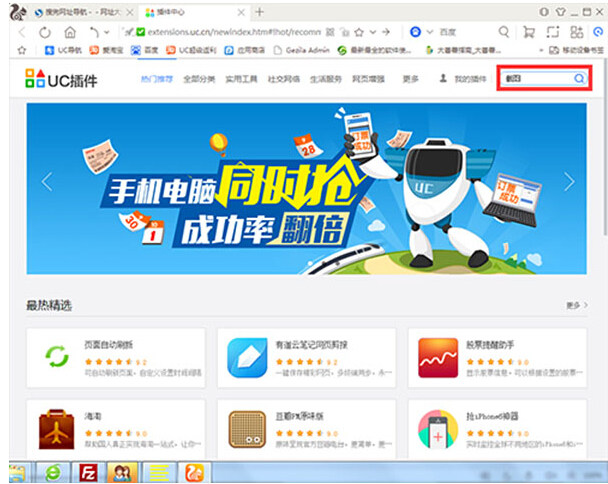Image resolution: width=608 pixels, height=484 pixels.
Task: Open the 应用商店 bookmark
Action: pos(245,50)
